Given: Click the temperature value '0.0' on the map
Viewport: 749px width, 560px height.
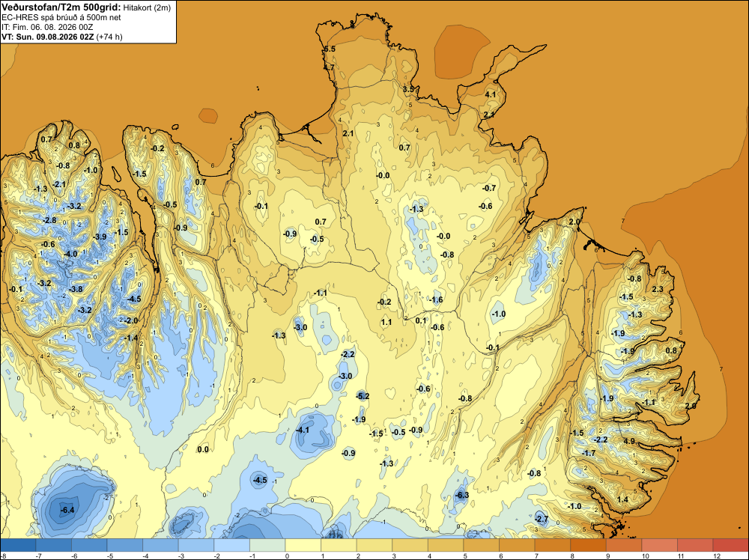Looking at the screenshot, I should 203,449.
